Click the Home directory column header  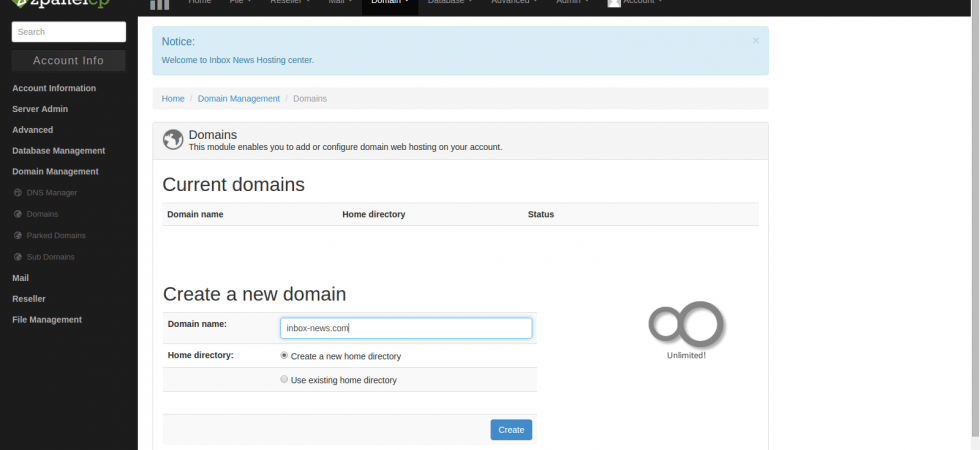click(x=374, y=214)
